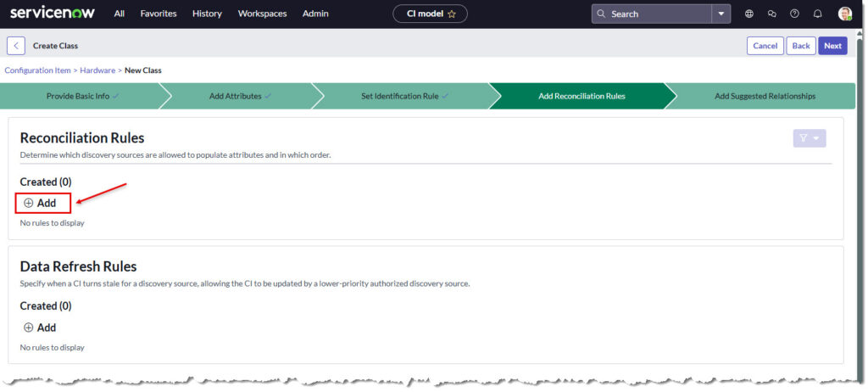Open the Favorites menu

(159, 14)
